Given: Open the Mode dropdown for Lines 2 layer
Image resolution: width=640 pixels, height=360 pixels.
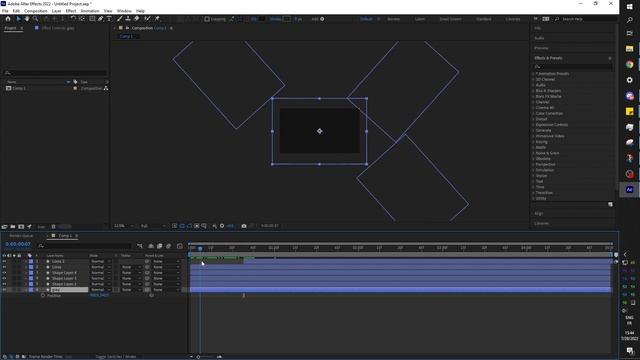Looking at the screenshot, I should (100, 261).
